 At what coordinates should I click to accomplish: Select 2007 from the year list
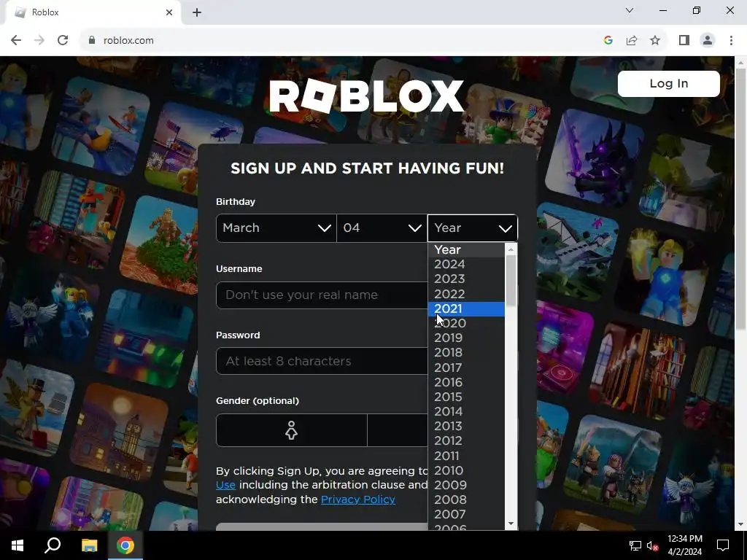(x=466, y=514)
